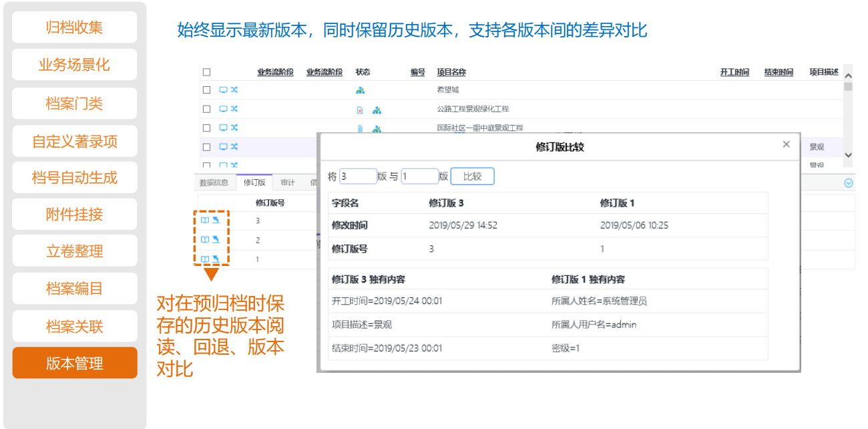The width and height of the screenshot is (868, 429).
Task: Click the red document icon for 公路工程景观绿化工程
Action: 360,110
